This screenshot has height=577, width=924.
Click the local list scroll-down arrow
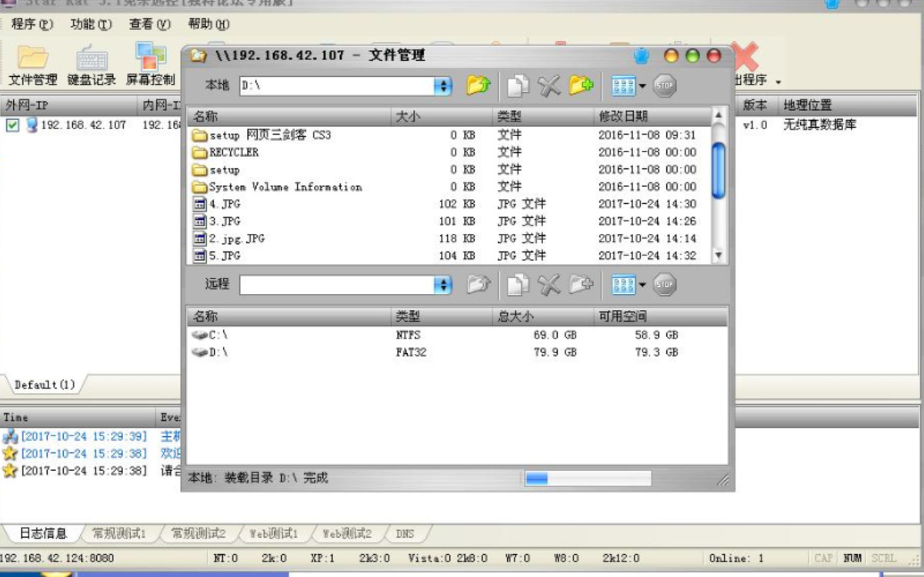719,255
